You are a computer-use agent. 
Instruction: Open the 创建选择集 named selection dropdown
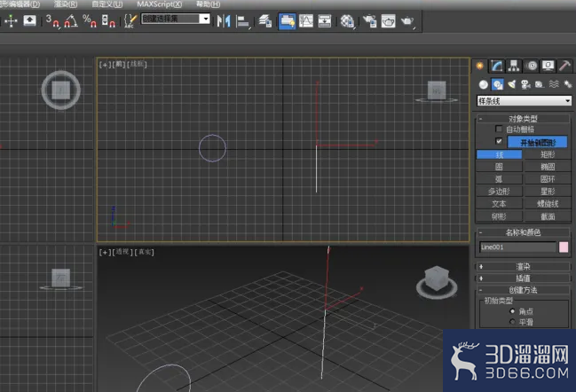(176, 19)
